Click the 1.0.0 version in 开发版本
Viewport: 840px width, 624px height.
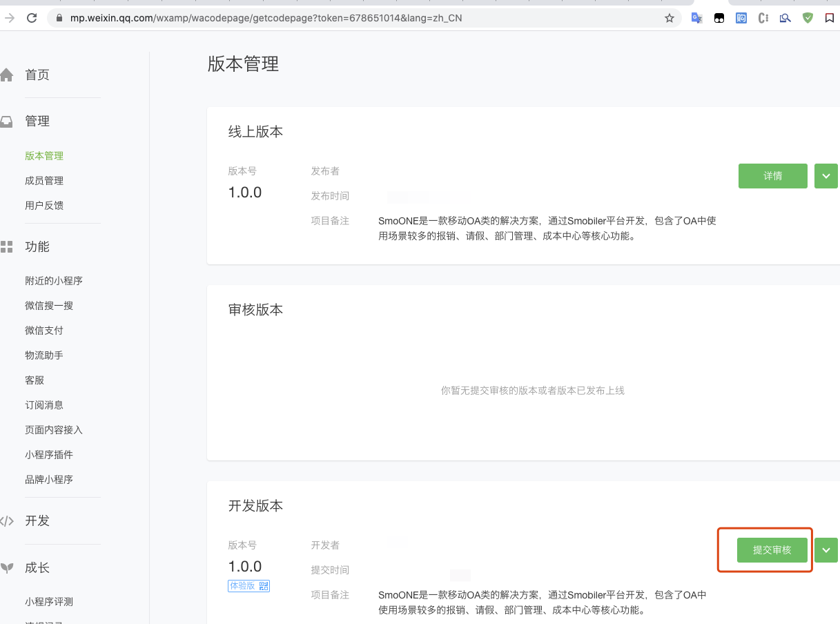[245, 567]
